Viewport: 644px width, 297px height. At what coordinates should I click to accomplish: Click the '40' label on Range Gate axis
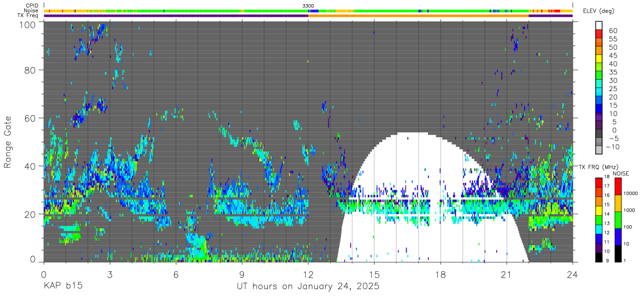[x=30, y=166]
